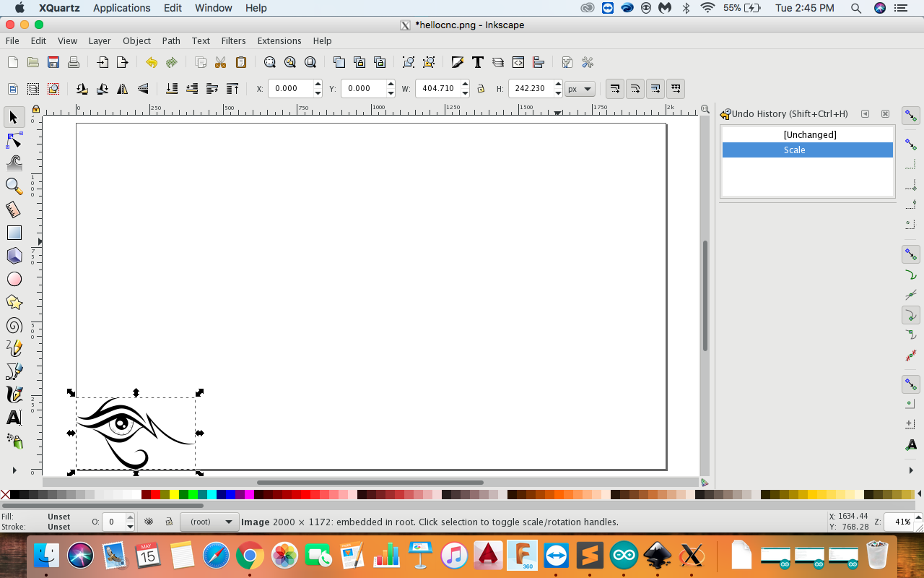924x578 pixels.
Task: Open the Object menu
Action: [x=136, y=40]
